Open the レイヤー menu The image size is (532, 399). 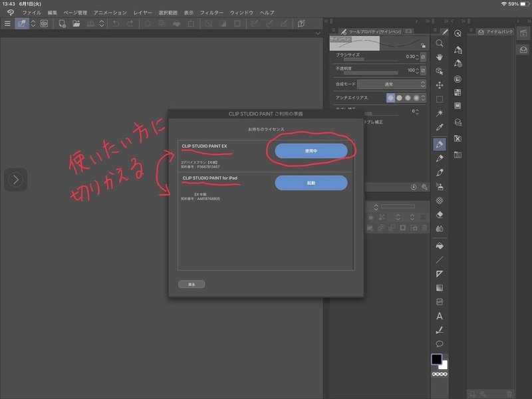coord(142,13)
